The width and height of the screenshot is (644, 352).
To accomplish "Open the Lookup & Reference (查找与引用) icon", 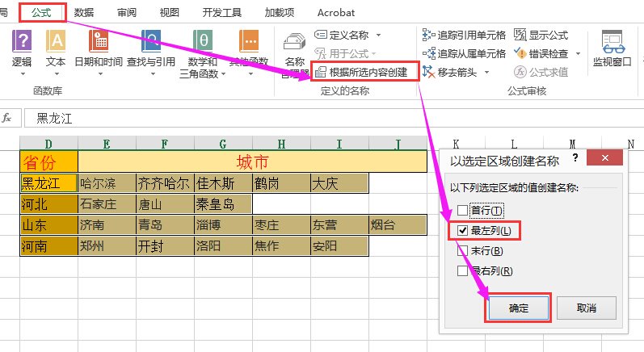I will (151, 41).
